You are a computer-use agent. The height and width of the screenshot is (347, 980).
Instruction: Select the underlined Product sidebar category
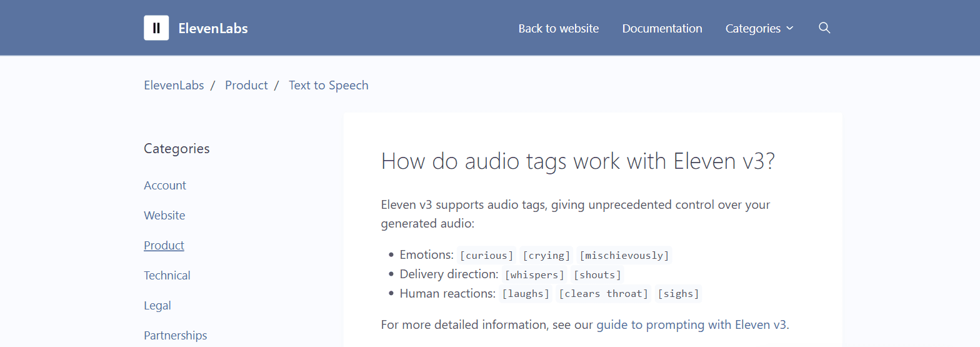pos(164,246)
